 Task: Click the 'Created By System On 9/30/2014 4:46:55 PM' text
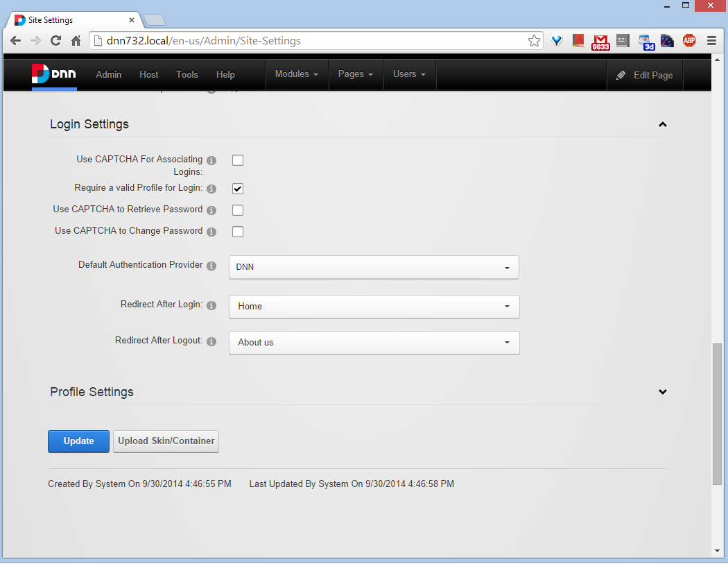click(139, 484)
